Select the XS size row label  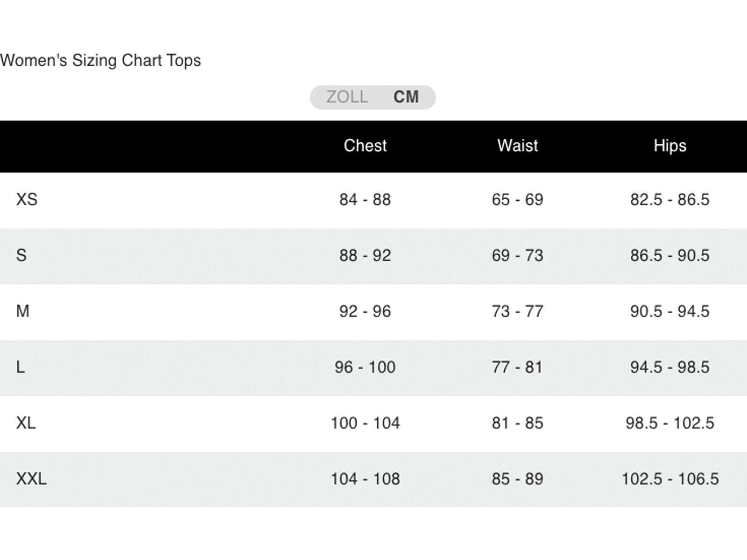[27, 200]
